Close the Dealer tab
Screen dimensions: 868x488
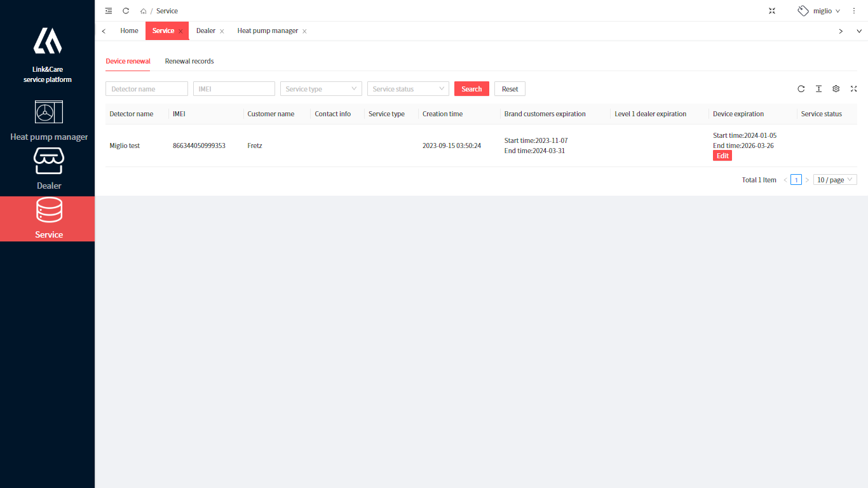pos(222,31)
